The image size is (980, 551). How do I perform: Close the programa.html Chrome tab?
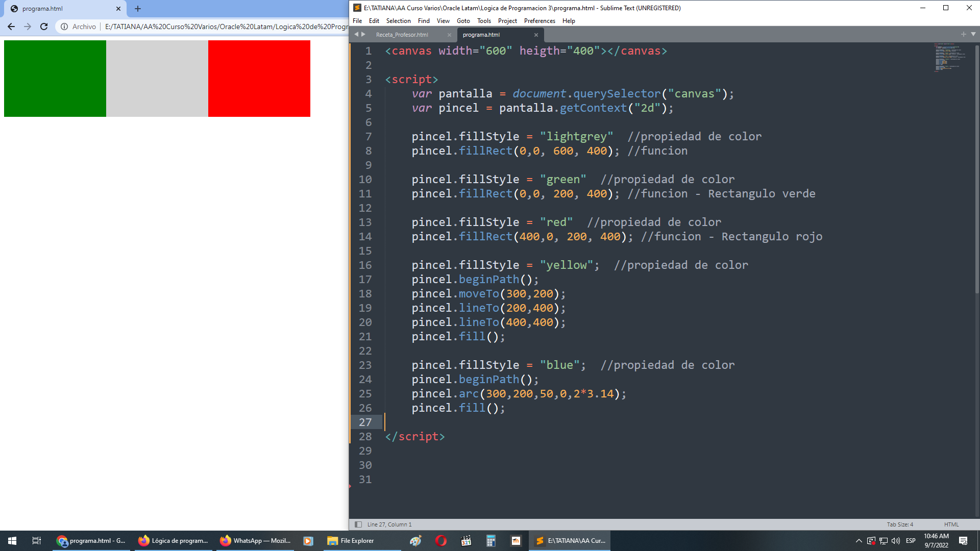click(x=118, y=9)
